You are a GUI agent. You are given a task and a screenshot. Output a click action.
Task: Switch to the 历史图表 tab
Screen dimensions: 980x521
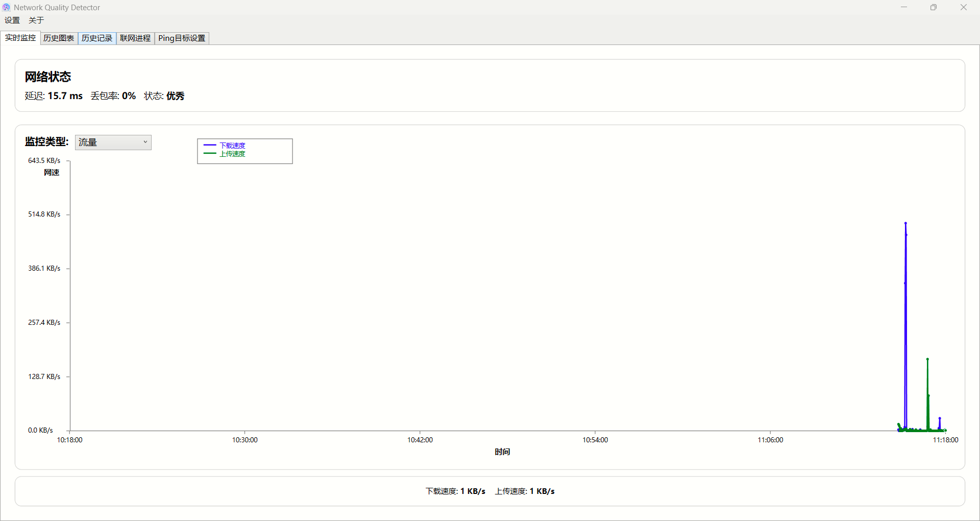(59, 38)
